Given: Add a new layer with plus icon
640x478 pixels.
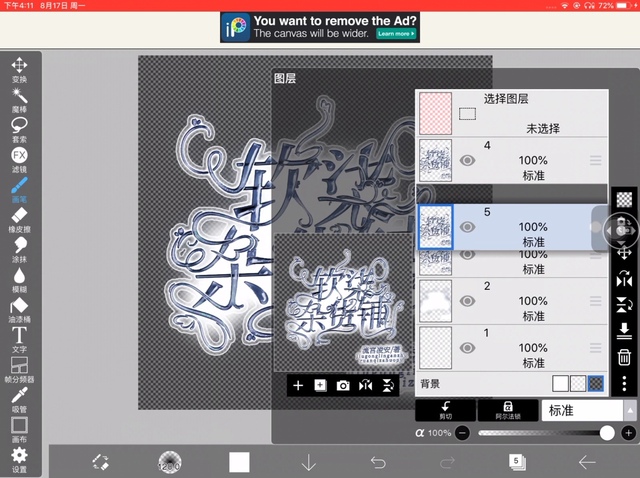Looking at the screenshot, I should [x=297, y=385].
